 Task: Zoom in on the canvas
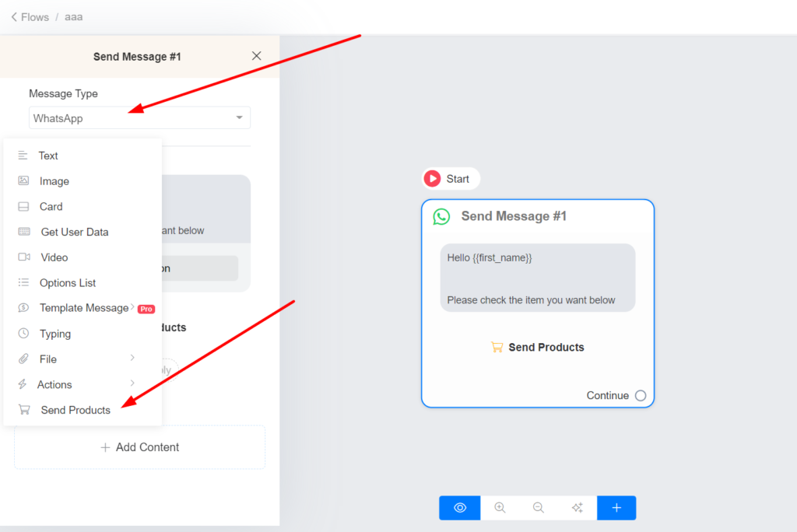(x=500, y=508)
